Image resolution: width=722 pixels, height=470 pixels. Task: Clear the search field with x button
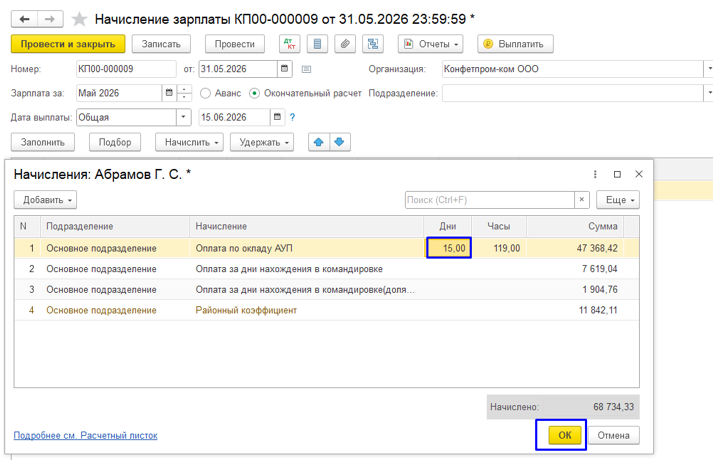coord(582,200)
